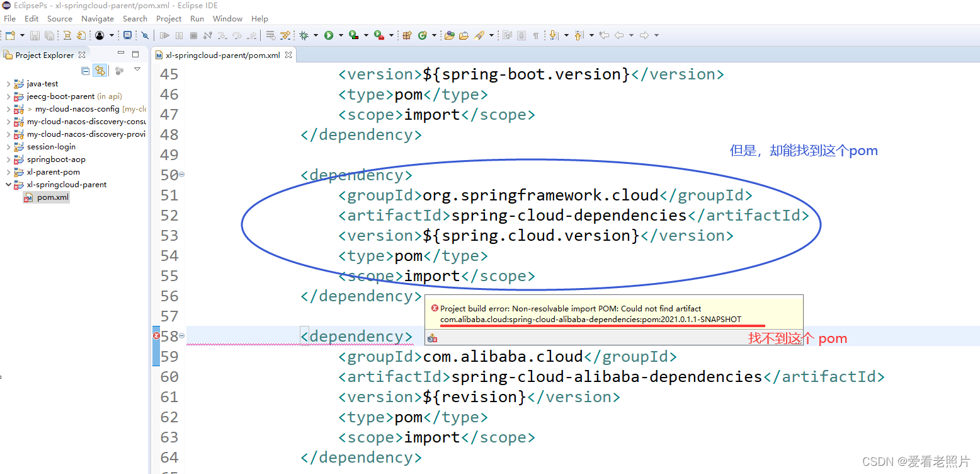The image size is (980, 474).
Task: Close the Project Explorer view
Action: 82,55
